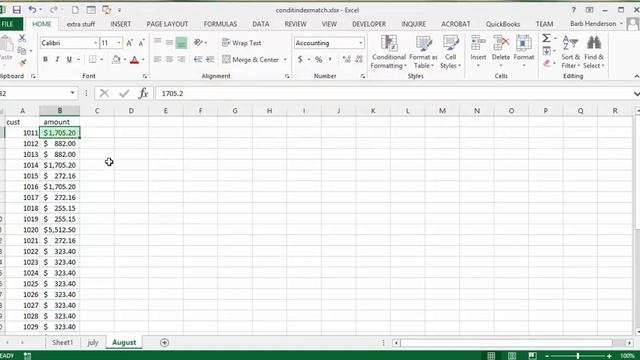This screenshot has width=640, height=360.
Task: Save the workbook with the disk icon
Action: pos(16,10)
